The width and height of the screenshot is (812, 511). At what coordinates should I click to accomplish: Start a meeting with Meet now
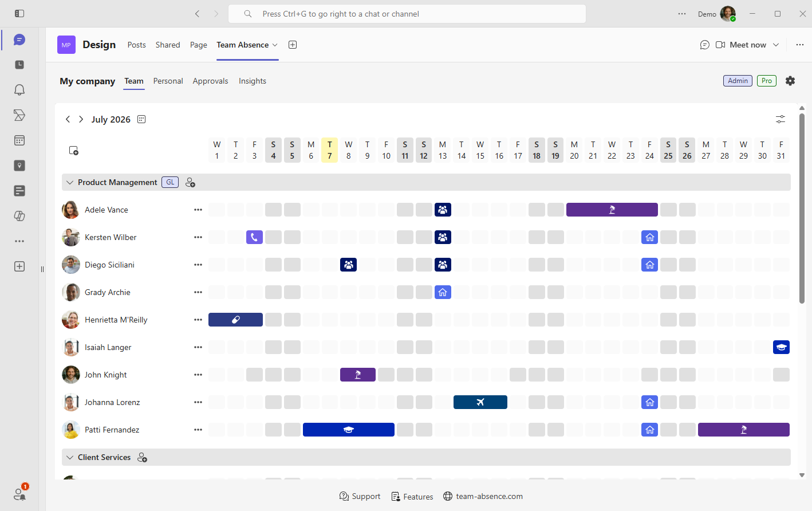[x=741, y=45]
